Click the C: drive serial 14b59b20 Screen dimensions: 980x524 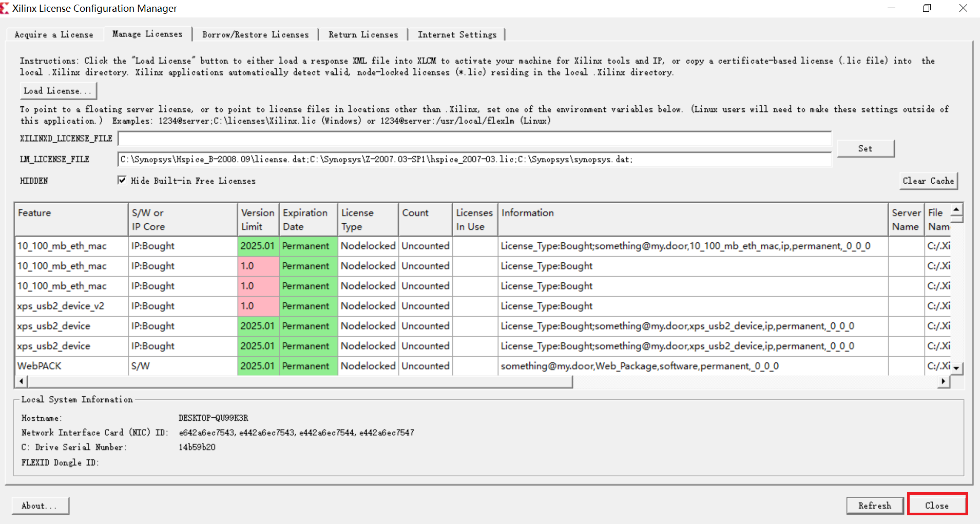197,447
